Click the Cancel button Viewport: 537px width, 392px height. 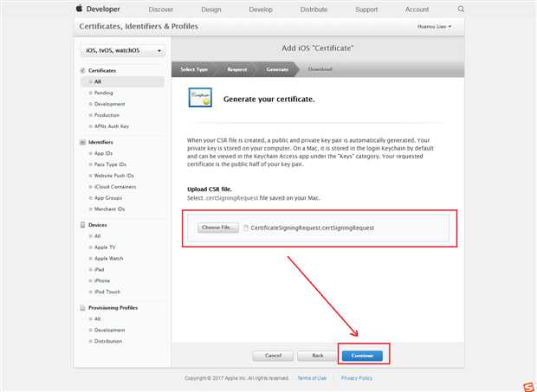click(x=273, y=356)
